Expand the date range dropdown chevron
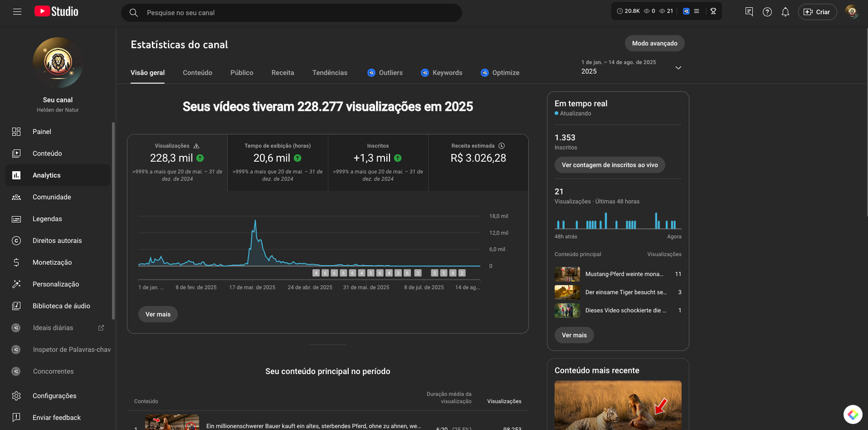868x430 pixels. [x=678, y=68]
